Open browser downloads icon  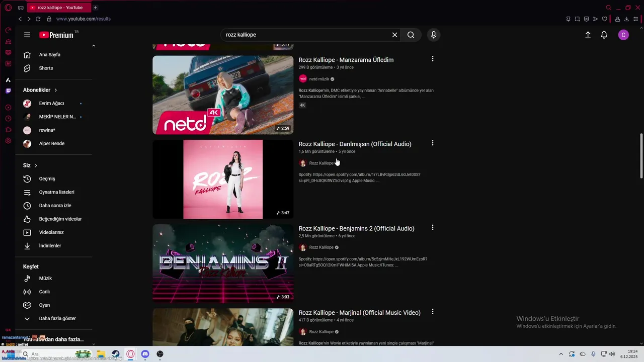click(x=626, y=19)
